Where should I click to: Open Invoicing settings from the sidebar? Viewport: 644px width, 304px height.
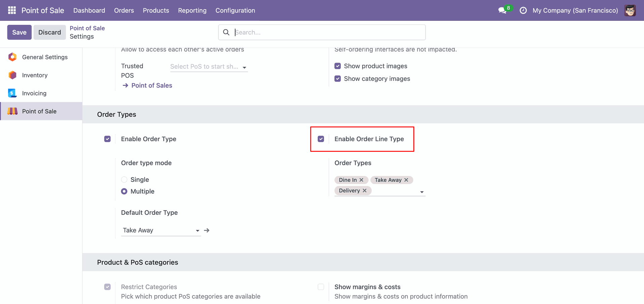tap(34, 93)
